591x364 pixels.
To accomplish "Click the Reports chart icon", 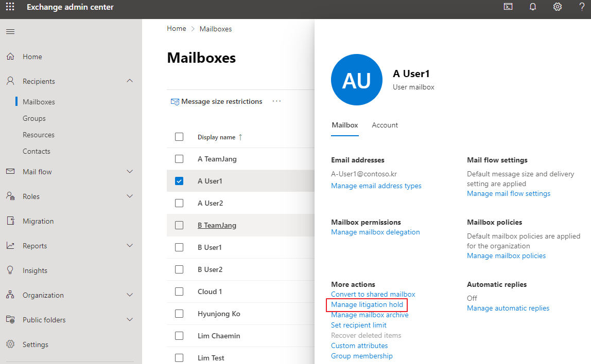I will (10, 245).
